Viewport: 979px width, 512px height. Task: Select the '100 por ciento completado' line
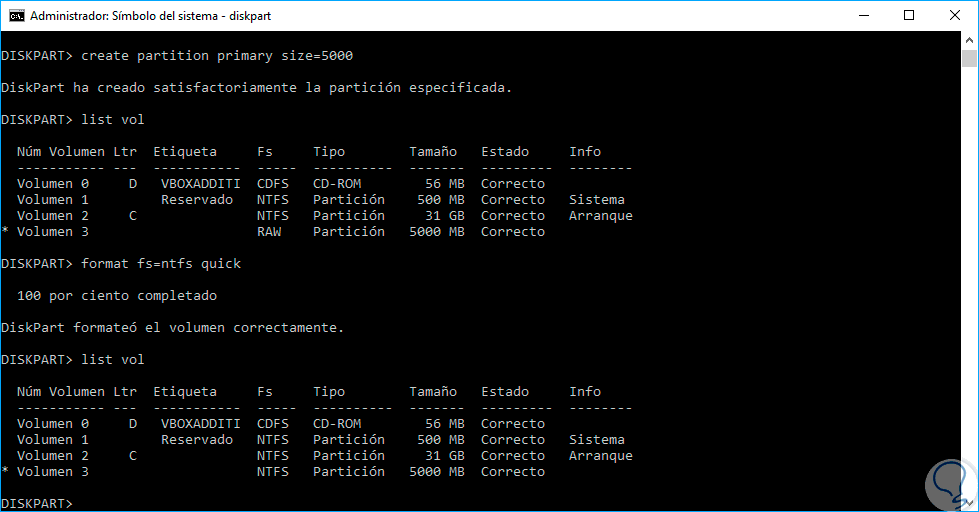tap(117, 295)
